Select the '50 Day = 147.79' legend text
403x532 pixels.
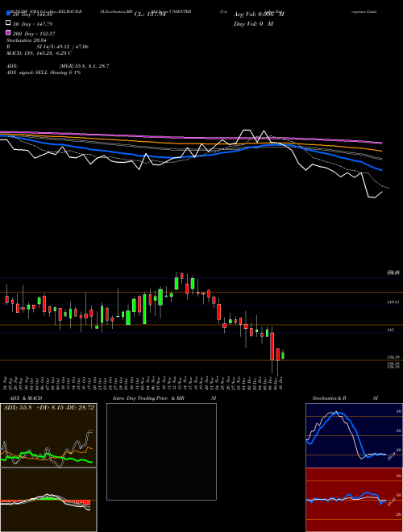point(33,24)
